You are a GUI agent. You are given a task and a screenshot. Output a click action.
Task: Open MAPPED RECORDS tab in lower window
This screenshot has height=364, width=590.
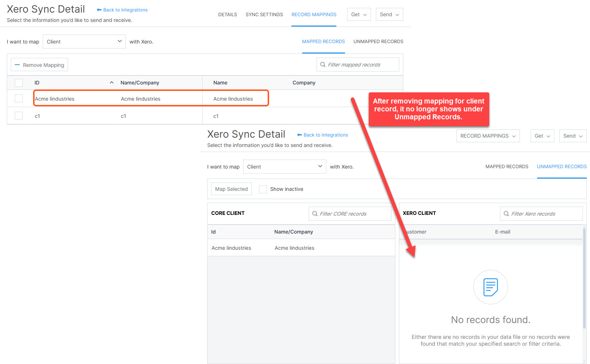[507, 167]
